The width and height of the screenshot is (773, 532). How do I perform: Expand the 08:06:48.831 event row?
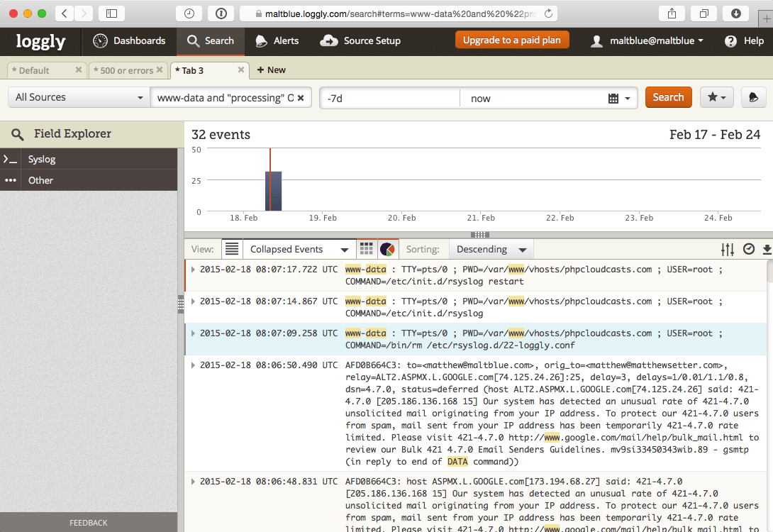(x=193, y=482)
